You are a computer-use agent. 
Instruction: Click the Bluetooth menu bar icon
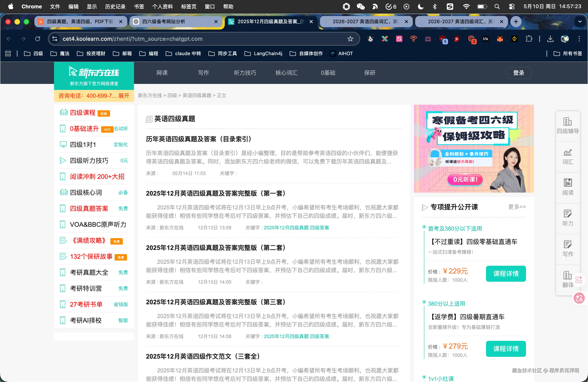tap(435, 6)
